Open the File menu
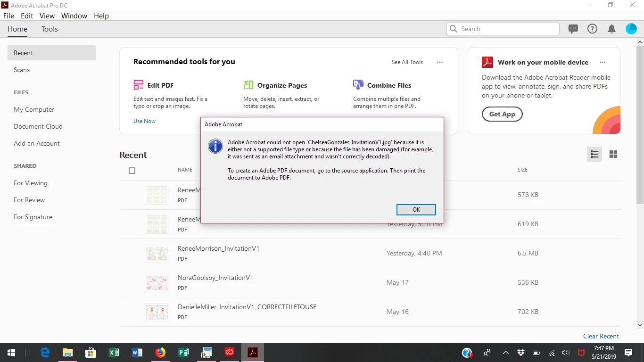The width and height of the screenshot is (644, 362). tap(8, 16)
